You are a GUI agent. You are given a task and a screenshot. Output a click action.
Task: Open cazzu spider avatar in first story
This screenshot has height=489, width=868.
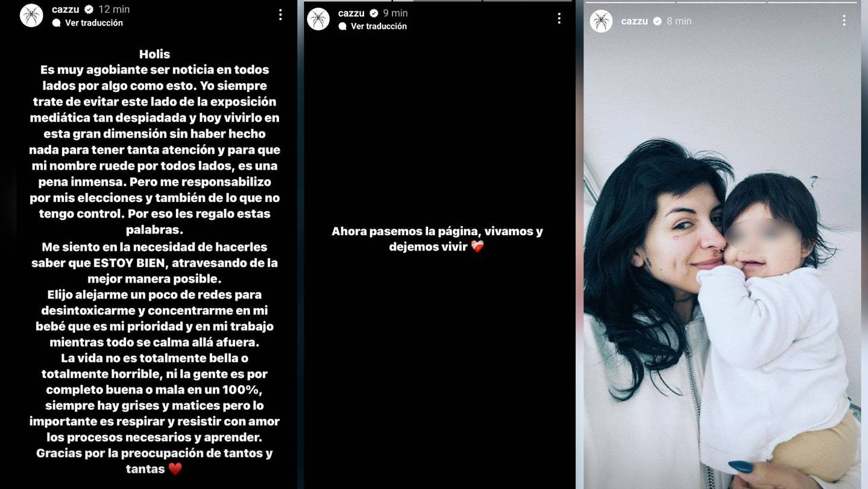31,16
